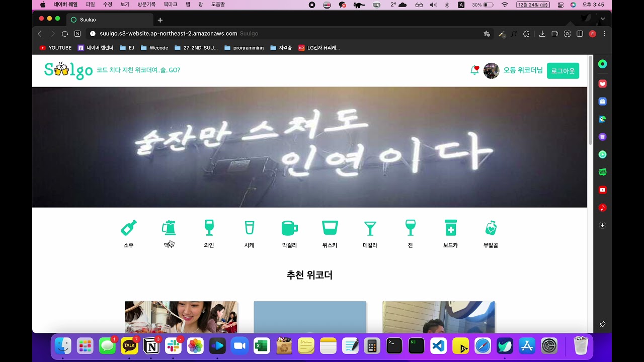Choose the 보드카 bottle category icon
The width and height of the screenshot is (644, 362).
pyautogui.click(x=450, y=228)
